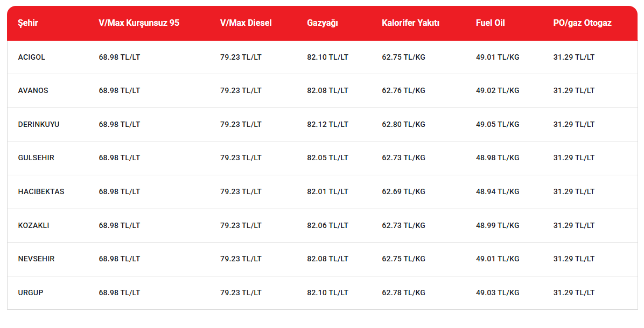Click ACIGOL Kalorifer Yakıtı 62.75 TL/KG
Screen dimensions: 644x328
[x=403, y=57]
